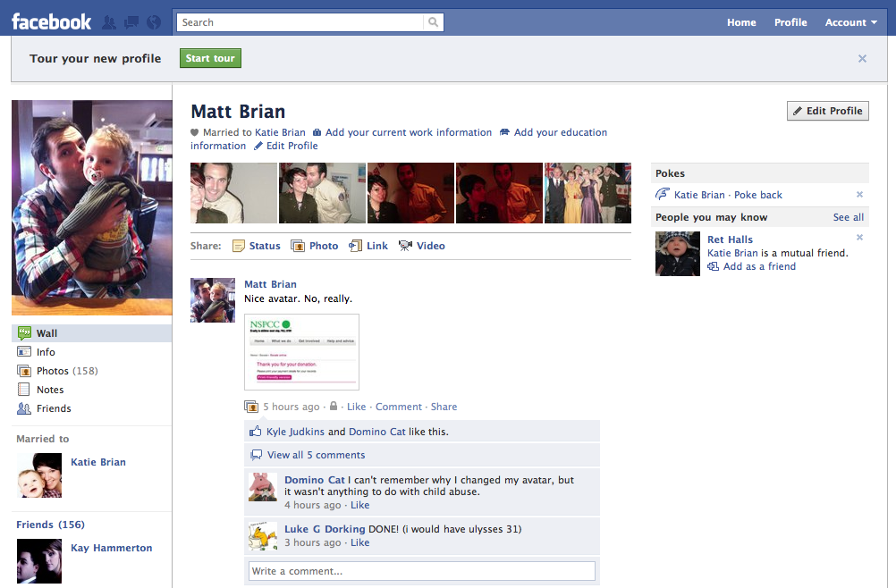896x588 pixels.
Task: Open Ret Halls profile link
Action: pyautogui.click(x=731, y=239)
